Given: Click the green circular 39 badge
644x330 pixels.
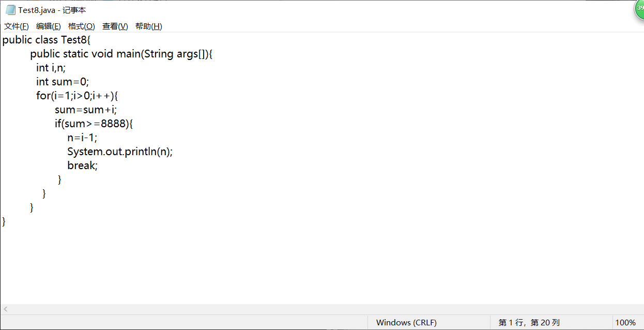Looking at the screenshot, I should (x=639, y=9).
